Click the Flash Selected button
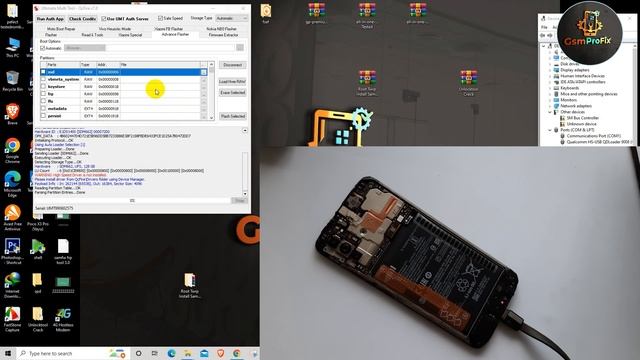640x360 pixels. (x=233, y=116)
